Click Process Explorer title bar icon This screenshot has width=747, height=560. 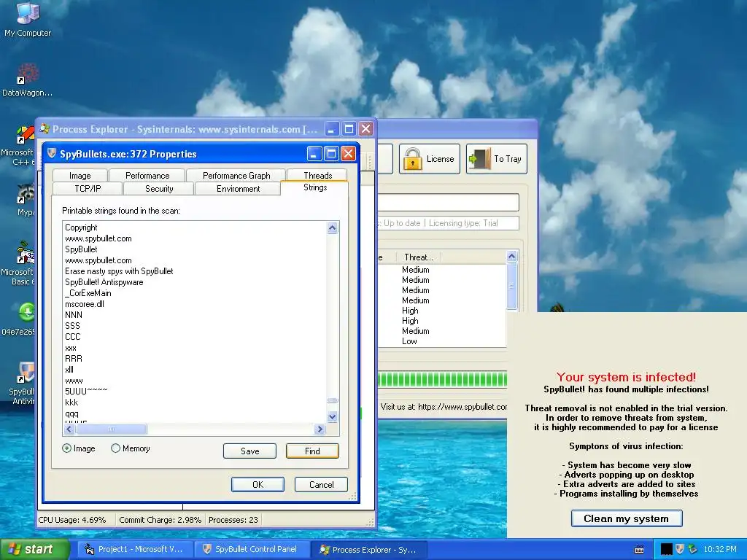(44, 128)
